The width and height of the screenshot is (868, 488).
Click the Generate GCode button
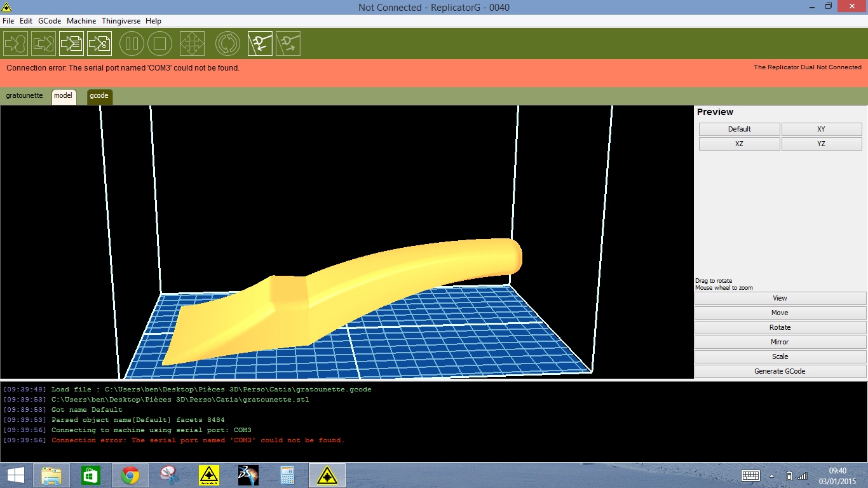click(780, 371)
